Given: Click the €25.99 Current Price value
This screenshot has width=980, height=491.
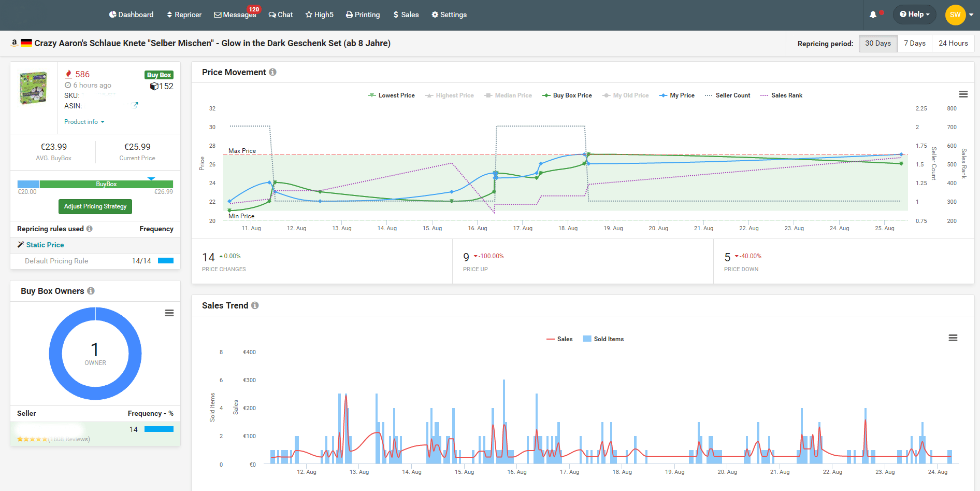Looking at the screenshot, I should [137, 147].
